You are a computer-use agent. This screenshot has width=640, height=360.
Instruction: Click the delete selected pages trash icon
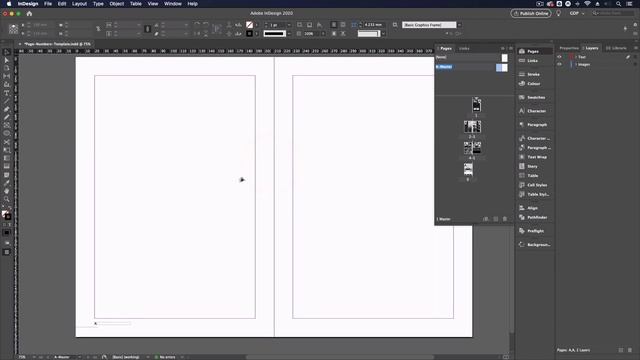pyautogui.click(x=505, y=219)
